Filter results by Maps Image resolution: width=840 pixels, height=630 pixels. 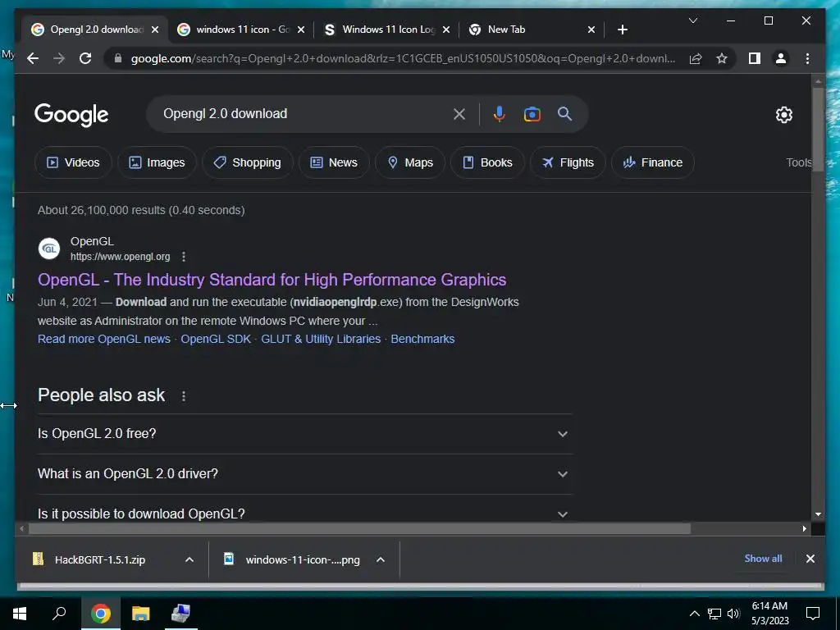[x=410, y=162]
